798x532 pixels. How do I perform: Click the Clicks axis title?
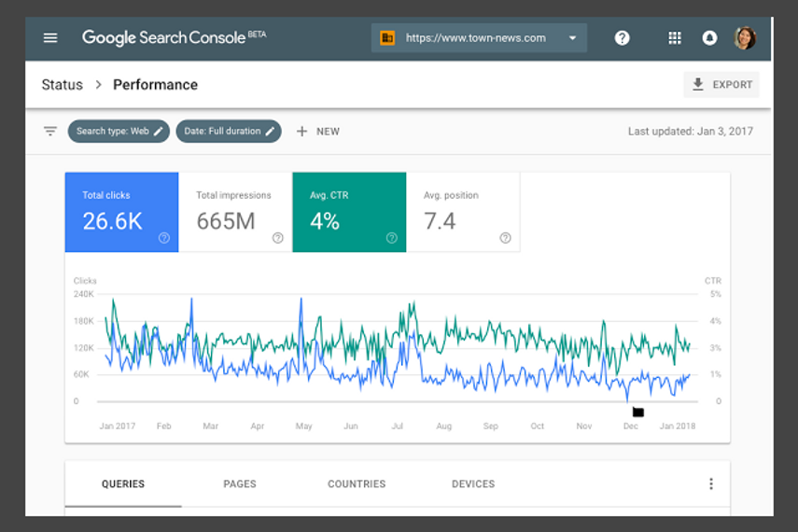[85, 281]
